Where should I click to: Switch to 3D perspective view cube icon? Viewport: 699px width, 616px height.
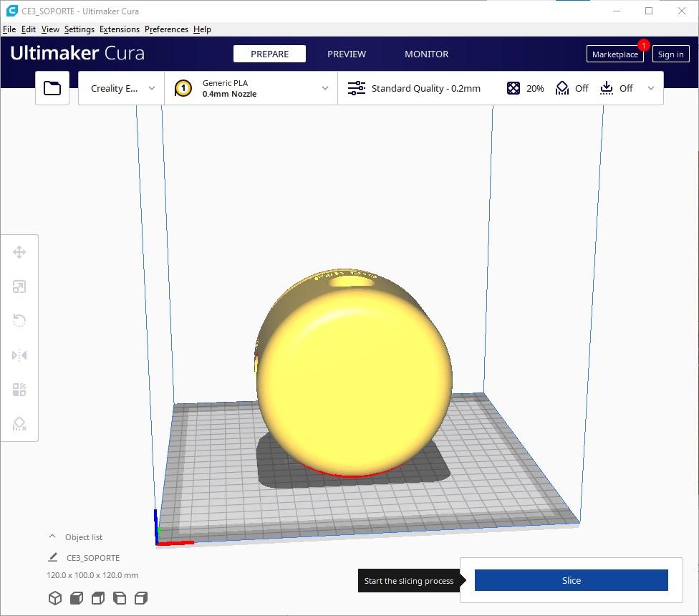(x=55, y=598)
